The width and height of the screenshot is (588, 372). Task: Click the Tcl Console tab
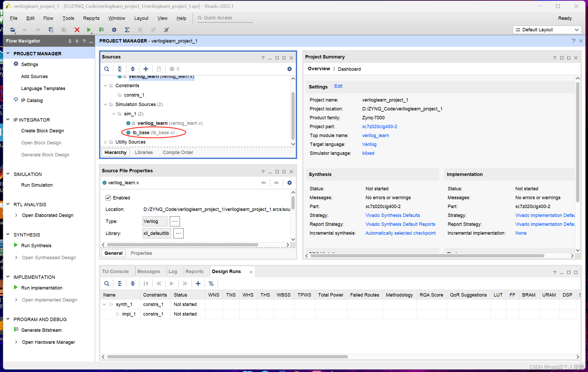[x=115, y=271]
